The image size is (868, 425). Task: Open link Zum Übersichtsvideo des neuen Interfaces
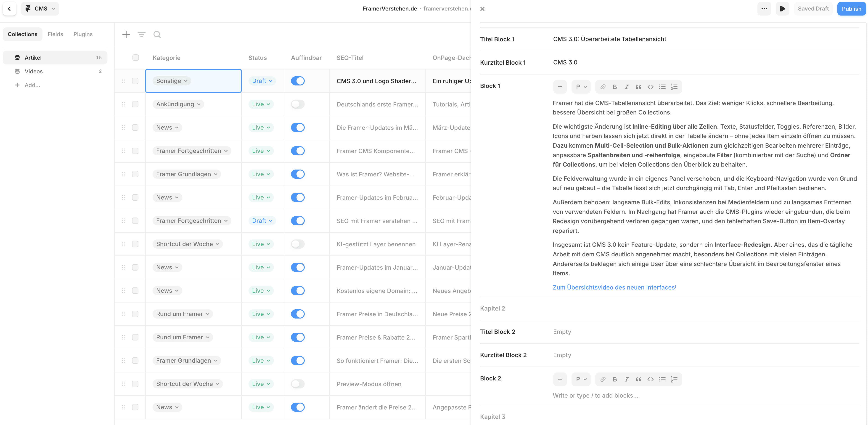click(614, 287)
